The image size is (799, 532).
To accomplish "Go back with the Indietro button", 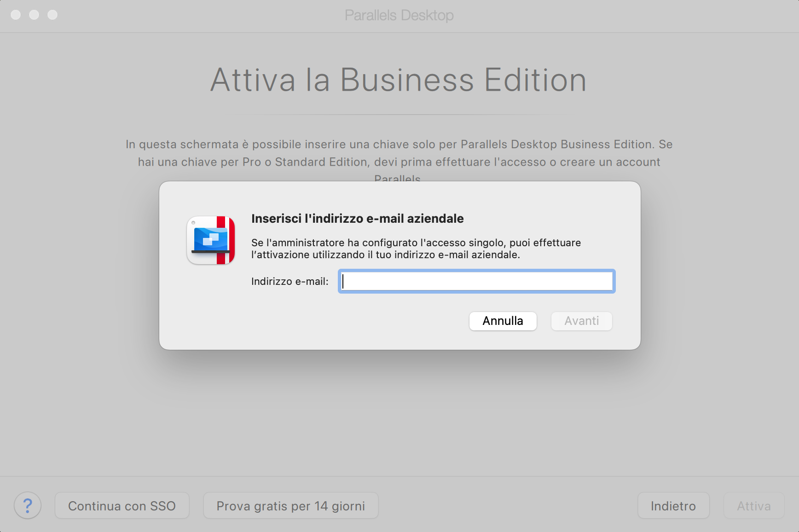I will click(673, 506).
